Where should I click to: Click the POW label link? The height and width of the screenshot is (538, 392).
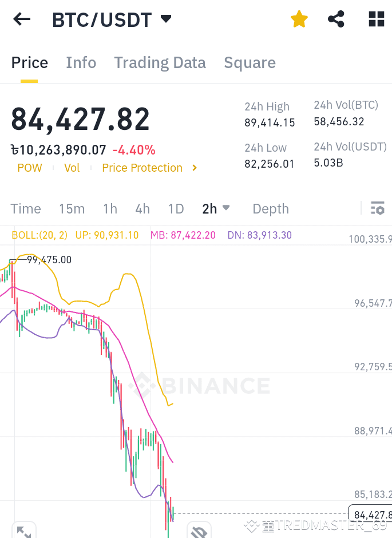click(x=30, y=168)
